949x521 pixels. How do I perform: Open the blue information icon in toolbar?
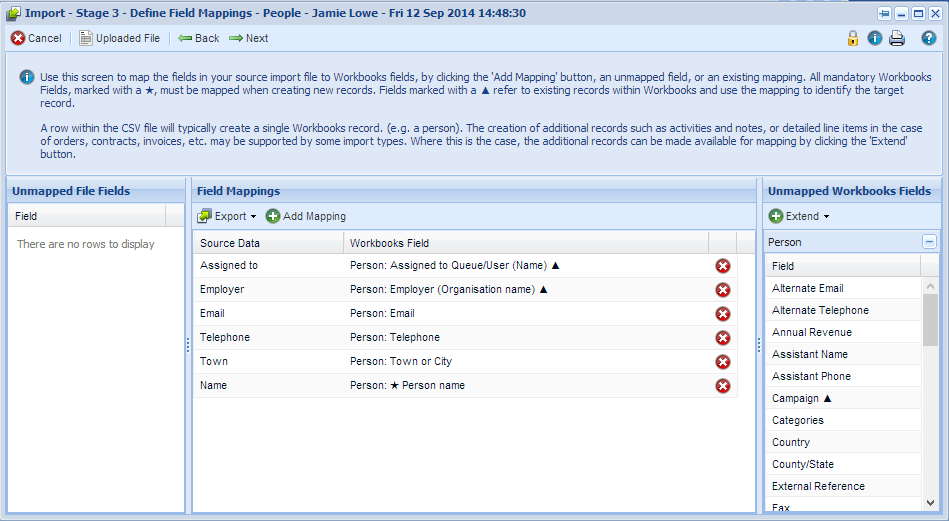click(875, 38)
